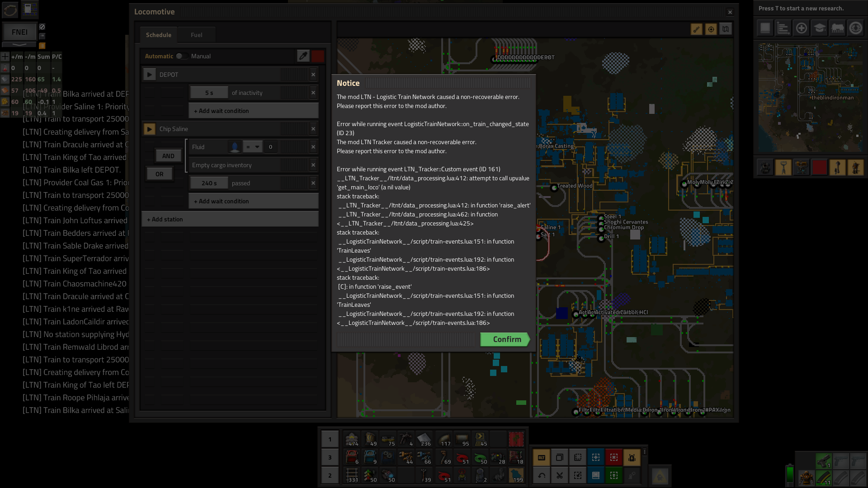Confirm the LTN error notice

(x=505, y=339)
